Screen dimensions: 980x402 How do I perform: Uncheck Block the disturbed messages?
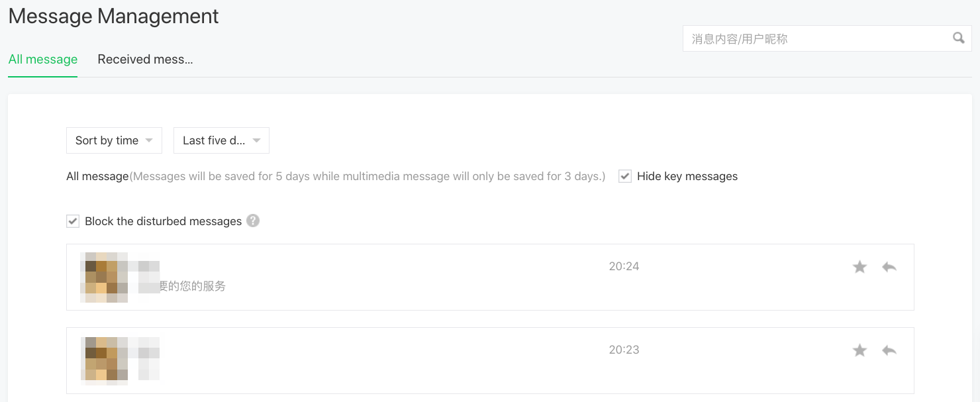(73, 221)
